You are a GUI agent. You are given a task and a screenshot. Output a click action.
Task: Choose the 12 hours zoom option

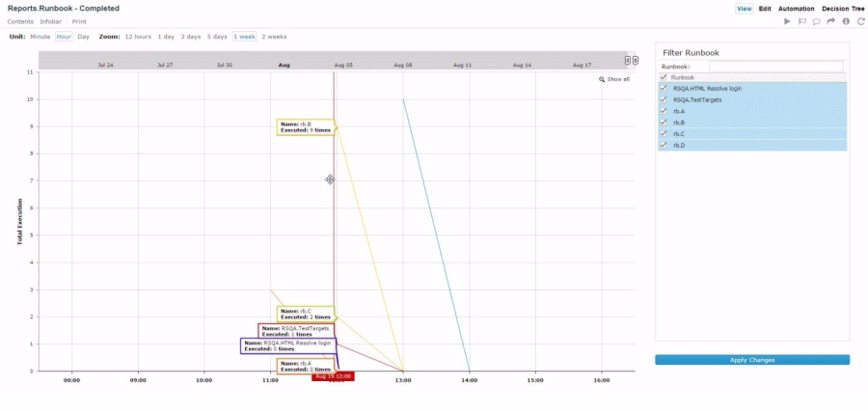(138, 37)
